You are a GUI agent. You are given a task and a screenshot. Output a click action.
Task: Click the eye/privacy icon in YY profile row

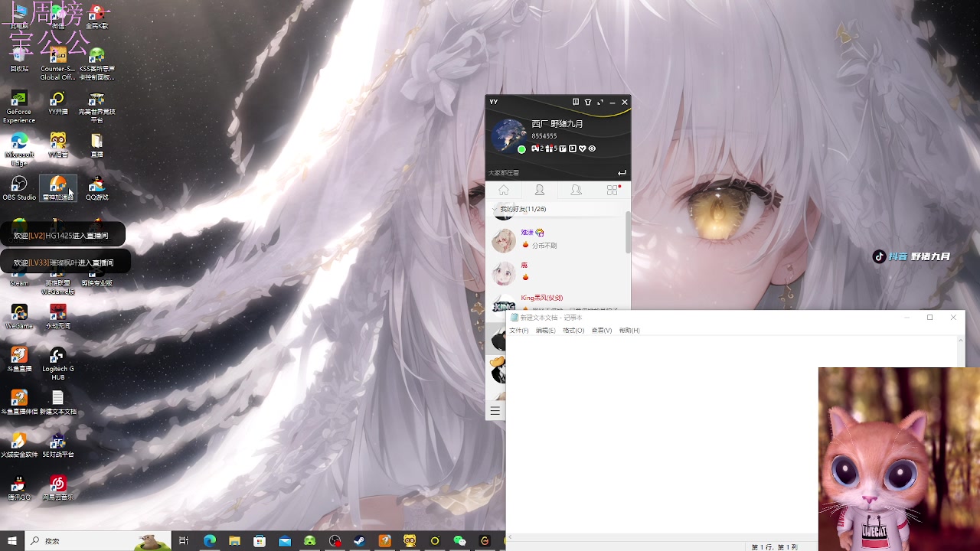592,148
